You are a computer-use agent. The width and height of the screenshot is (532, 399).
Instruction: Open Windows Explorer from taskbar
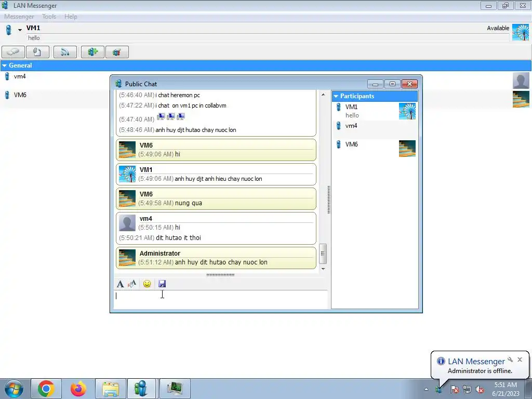(x=111, y=389)
